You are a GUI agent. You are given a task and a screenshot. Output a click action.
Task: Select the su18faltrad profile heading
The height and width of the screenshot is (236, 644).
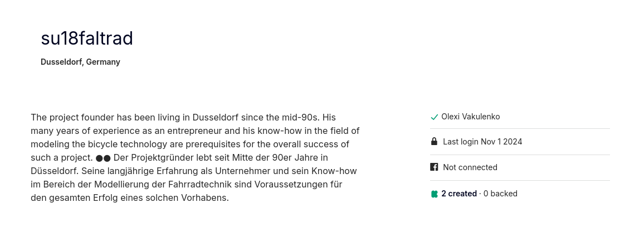tap(87, 38)
